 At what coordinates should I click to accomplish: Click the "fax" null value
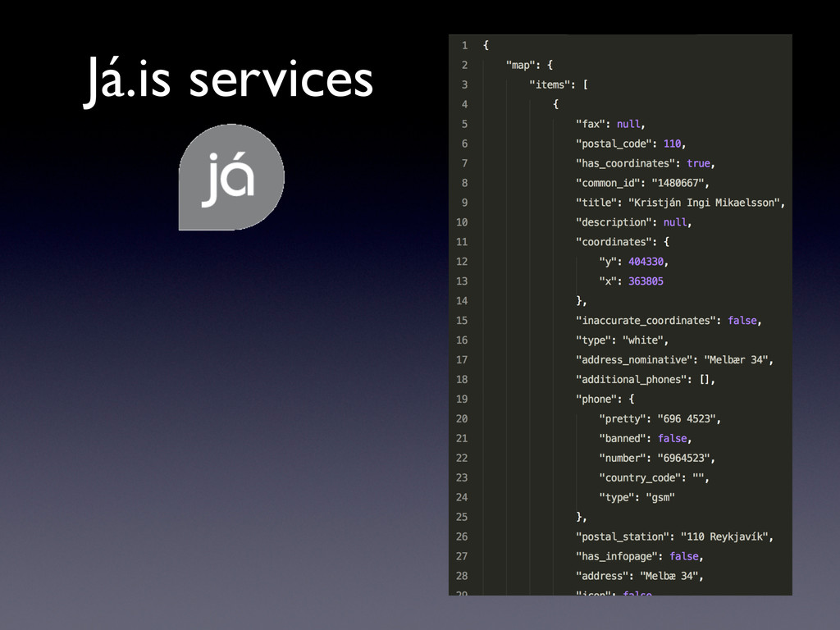[x=628, y=124]
